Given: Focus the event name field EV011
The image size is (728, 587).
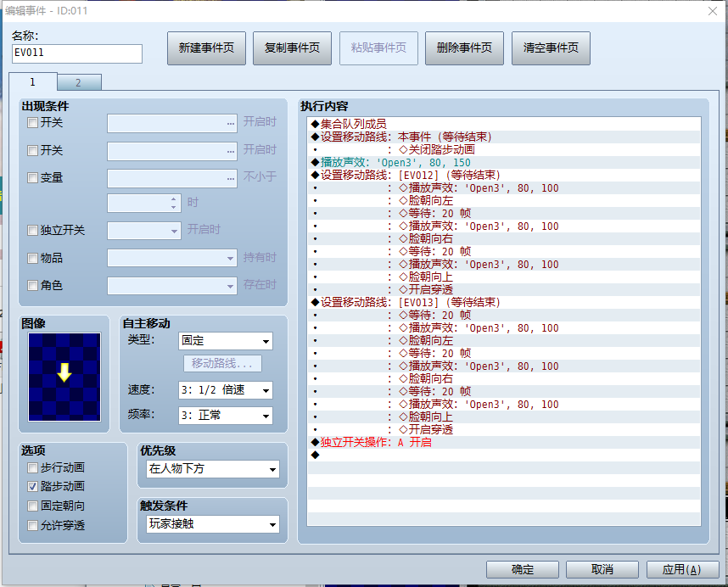Looking at the screenshot, I should [77, 53].
